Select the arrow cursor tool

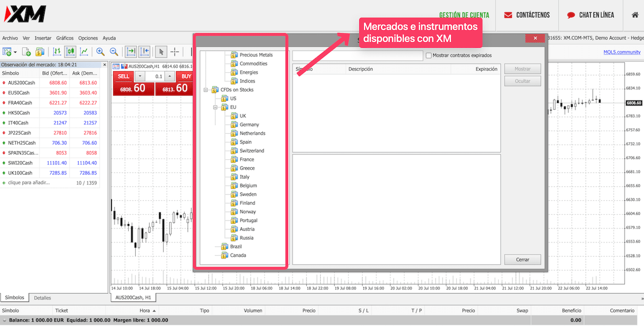pyautogui.click(x=161, y=51)
